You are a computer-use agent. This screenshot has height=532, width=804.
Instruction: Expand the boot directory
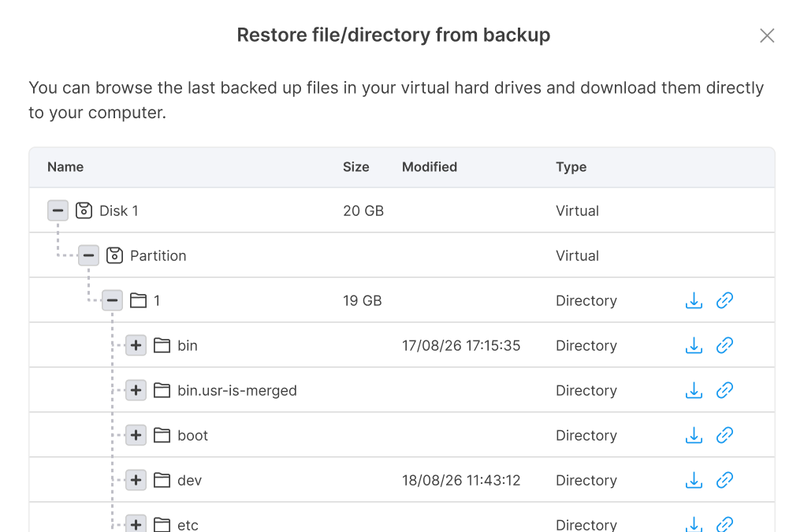pyautogui.click(x=136, y=435)
